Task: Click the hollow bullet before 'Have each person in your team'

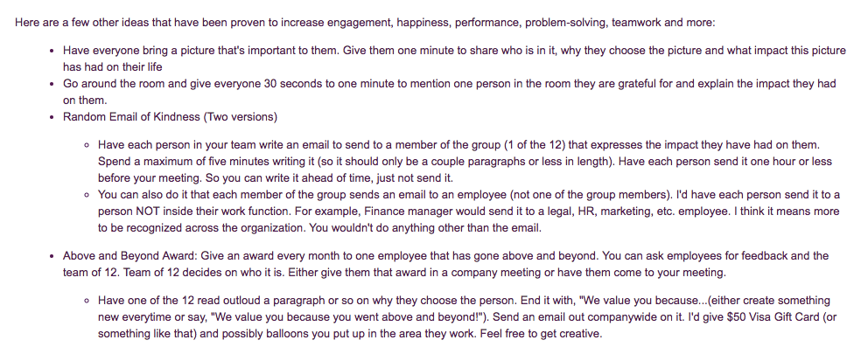Action: (x=87, y=145)
